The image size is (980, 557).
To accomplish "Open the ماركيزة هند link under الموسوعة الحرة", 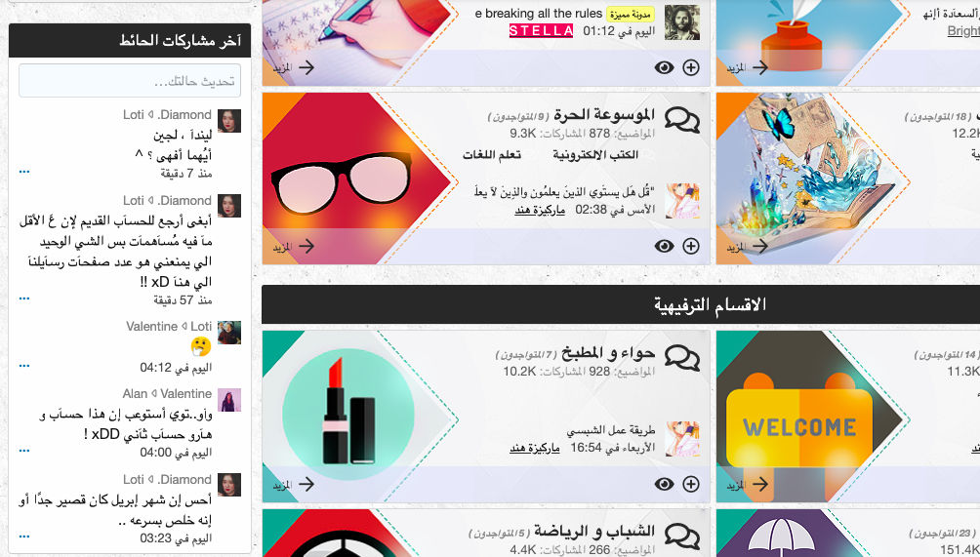I will (540, 210).
